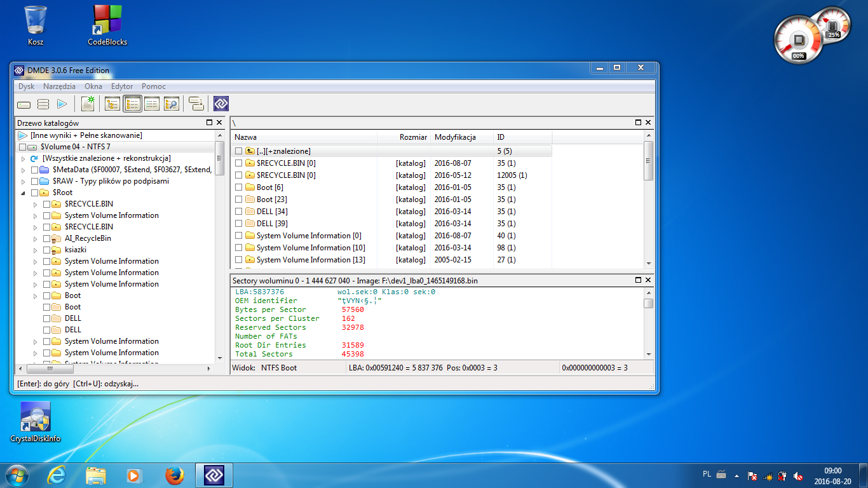Click the directory tree vertical scrollbar thumb
The width and height of the screenshot is (868, 488).
click(x=219, y=158)
